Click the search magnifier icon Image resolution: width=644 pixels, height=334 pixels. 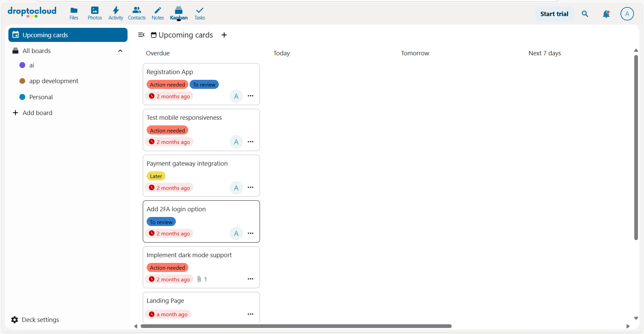click(x=585, y=14)
